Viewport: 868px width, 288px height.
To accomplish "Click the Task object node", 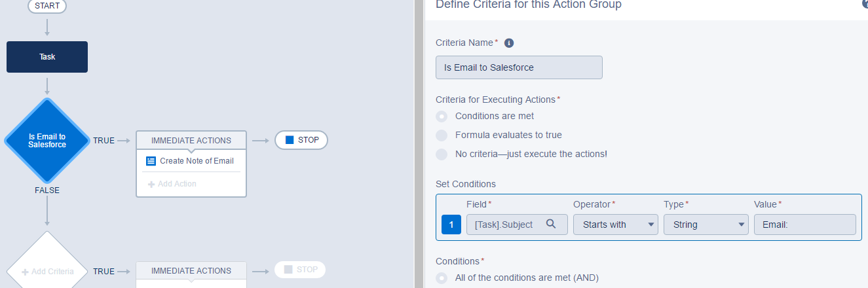I will [47, 57].
